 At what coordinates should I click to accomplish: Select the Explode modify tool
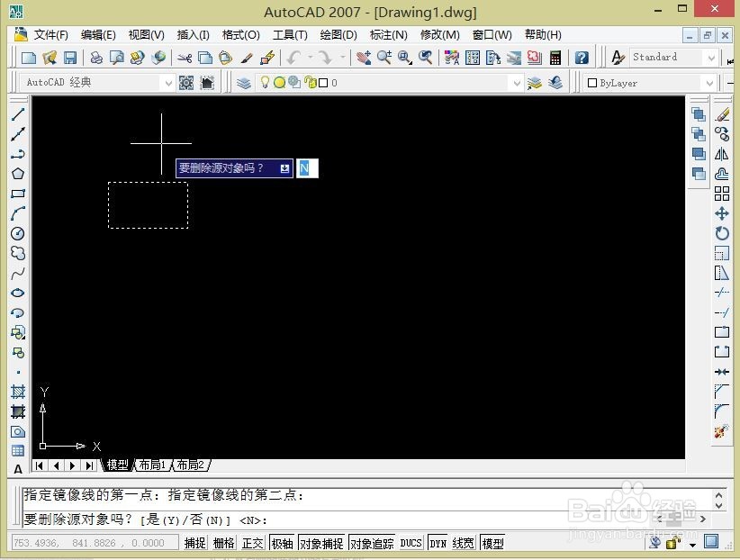[x=722, y=431]
